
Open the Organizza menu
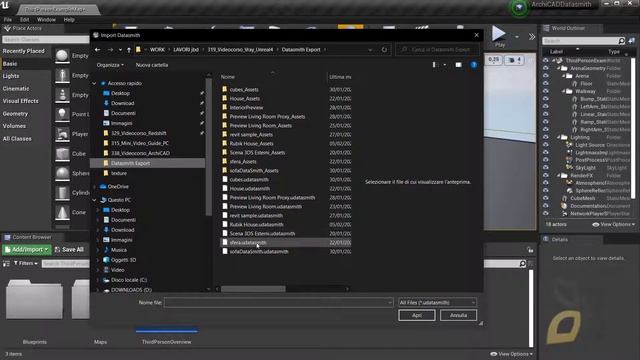pyautogui.click(x=110, y=65)
